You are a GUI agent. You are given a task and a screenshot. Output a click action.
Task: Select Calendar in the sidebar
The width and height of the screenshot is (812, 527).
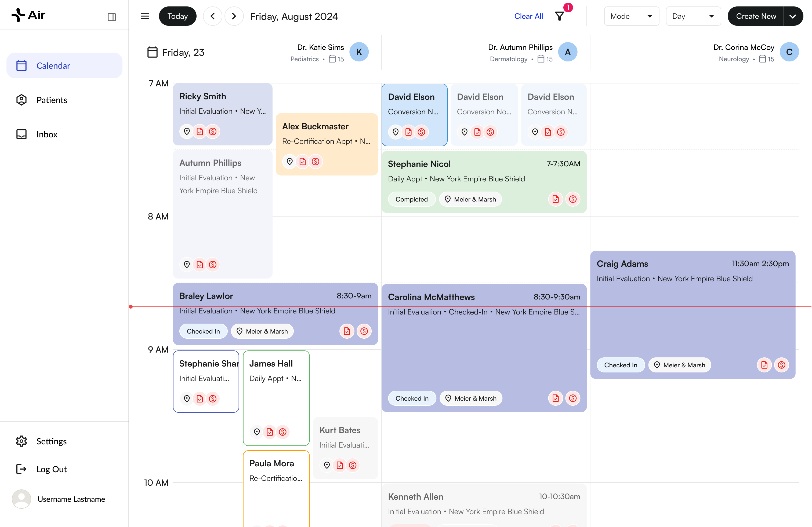pyautogui.click(x=53, y=65)
